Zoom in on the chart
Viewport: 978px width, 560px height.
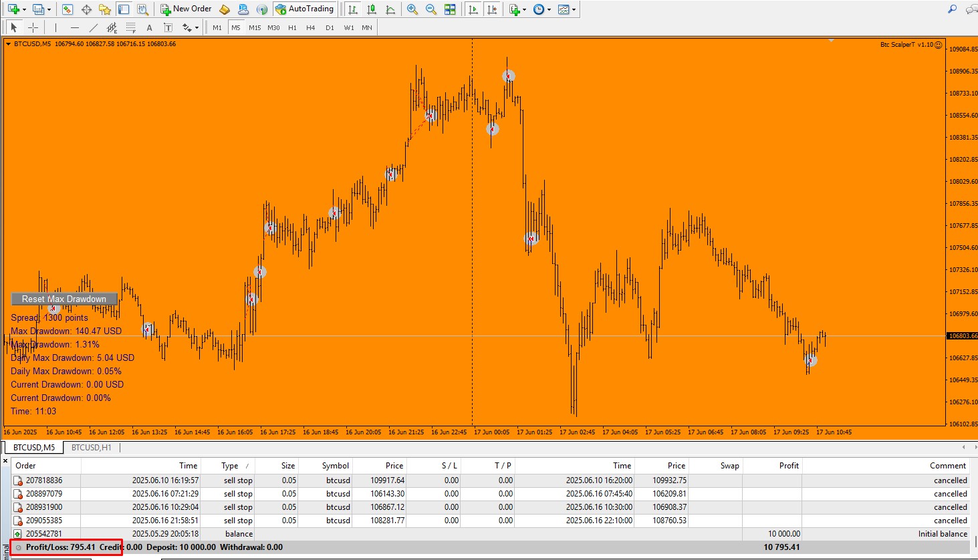coord(412,9)
